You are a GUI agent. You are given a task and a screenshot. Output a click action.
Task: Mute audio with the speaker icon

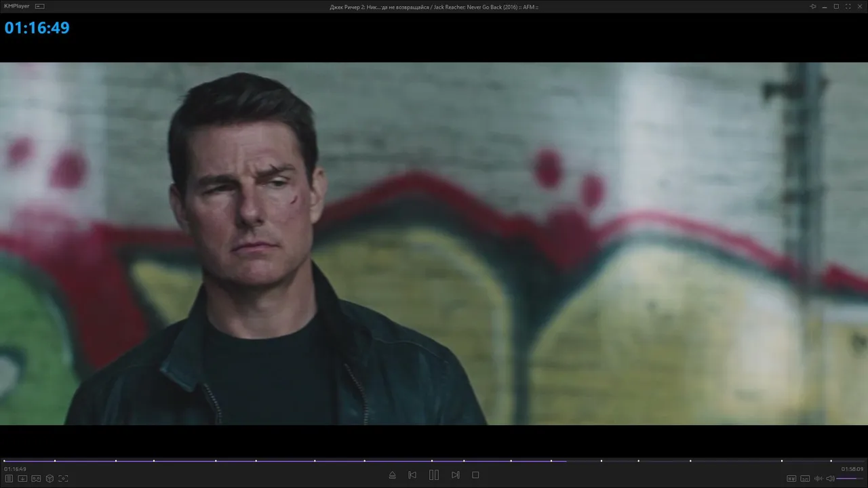click(x=830, y=479)
